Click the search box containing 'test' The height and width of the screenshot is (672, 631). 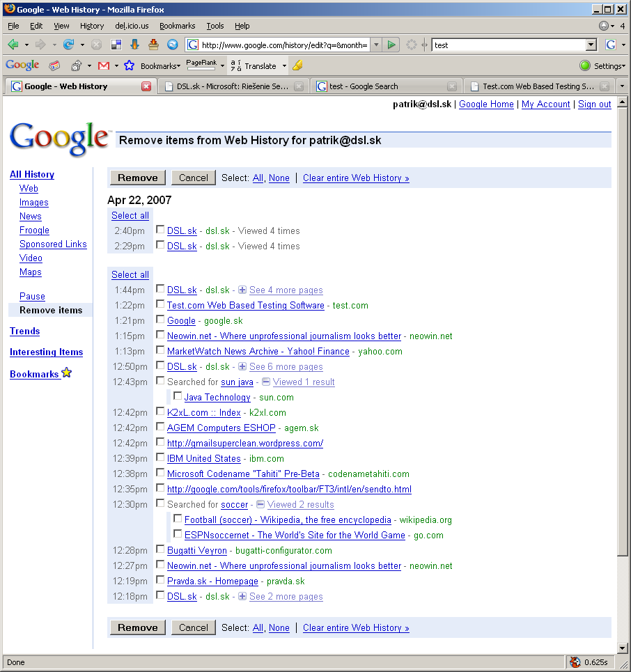click(509, 45)
